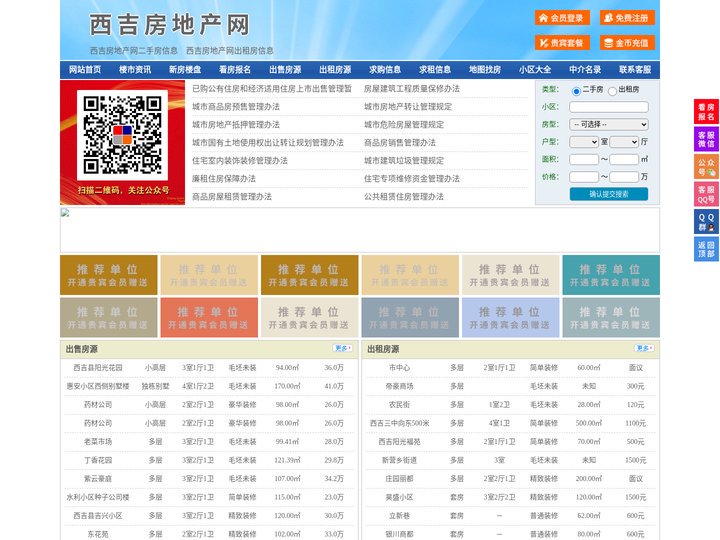This screenshot has width=720, height=540.
Task: Focus the maximum 面积 input field
Action: tap(624, 159)
